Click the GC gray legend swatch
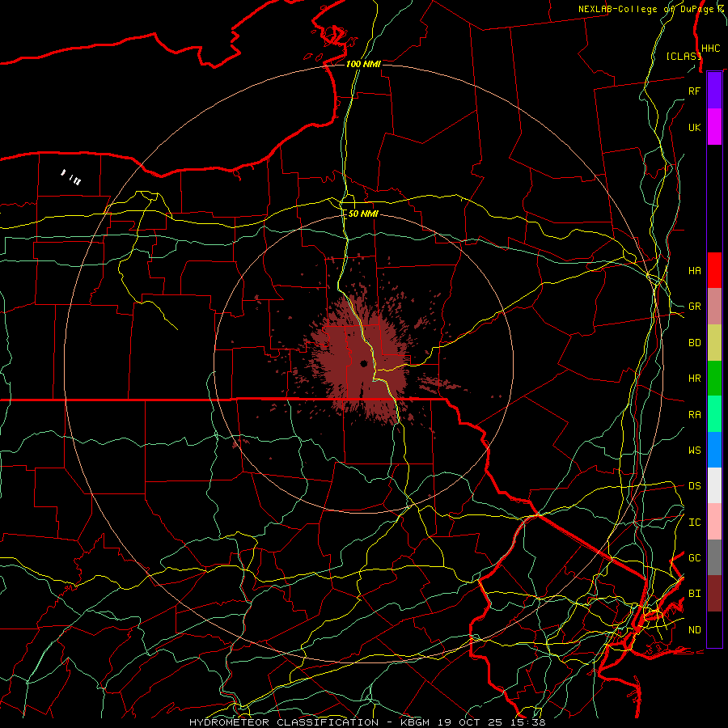Screen dimensions: 728x728 tap(714, 557)
